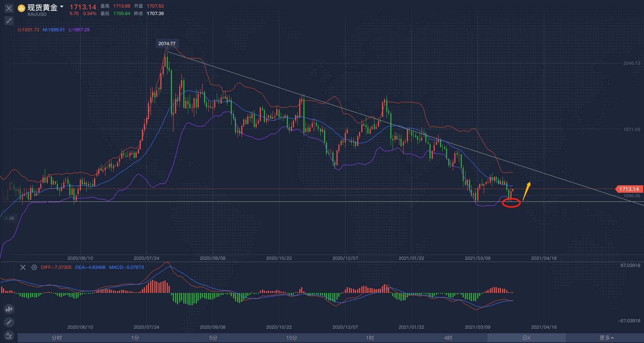
Task: Select the 日K daily candlestick tab
Action: click(x=527, y=338)
